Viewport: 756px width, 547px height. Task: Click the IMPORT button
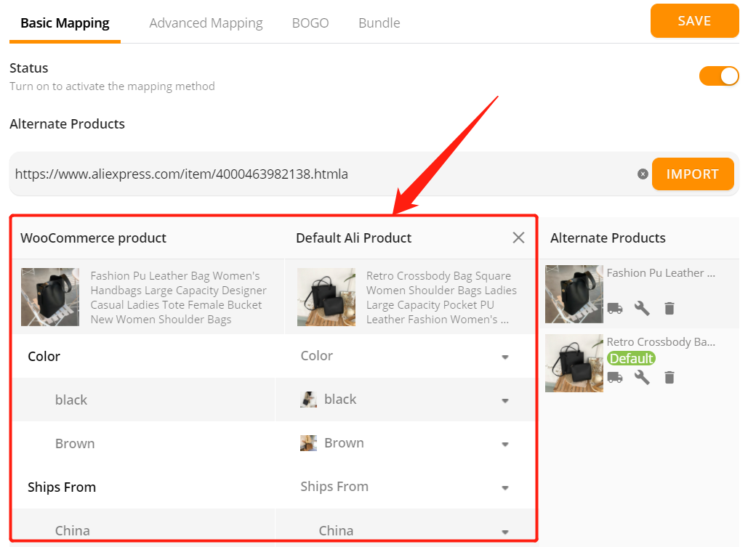tap(693, 174)
